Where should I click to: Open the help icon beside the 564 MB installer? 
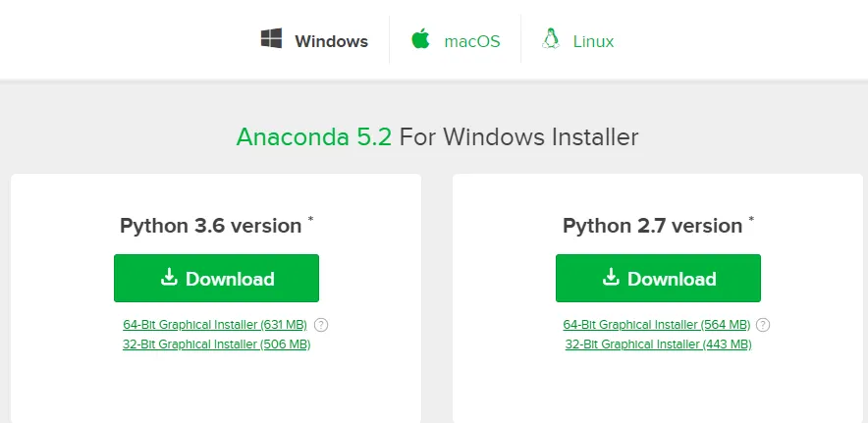coord(763,325)
